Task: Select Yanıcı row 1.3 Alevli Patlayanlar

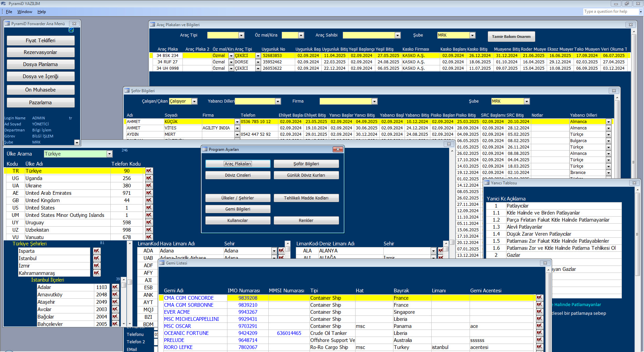Action: tap(553, 227)
